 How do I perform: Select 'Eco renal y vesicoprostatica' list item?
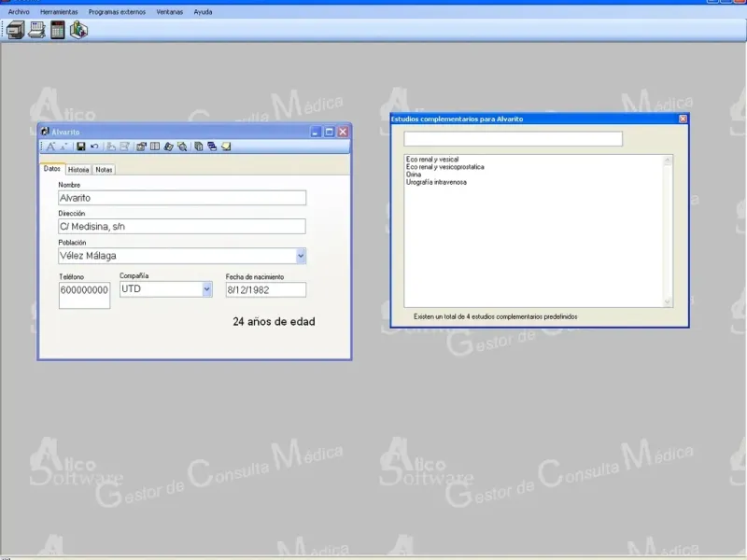tap(445, 167)
